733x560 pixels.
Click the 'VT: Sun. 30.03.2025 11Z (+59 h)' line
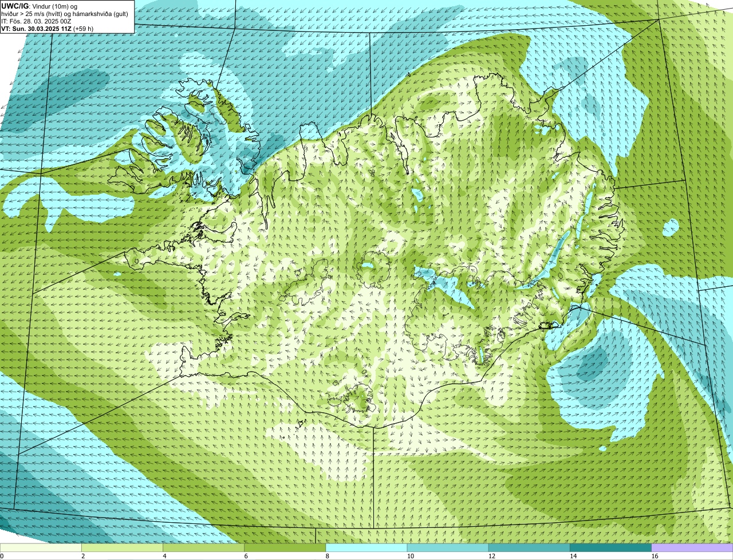[47, 28]
